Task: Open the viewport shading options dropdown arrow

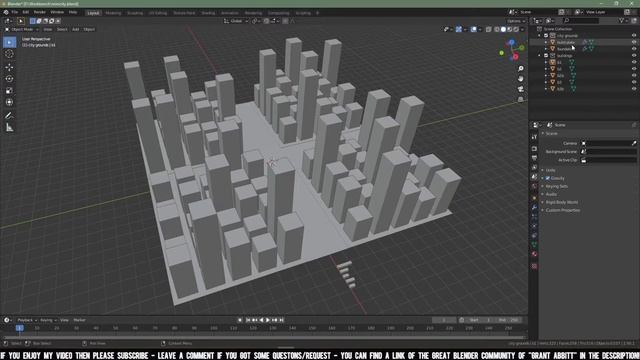Action: pos(523,29)
